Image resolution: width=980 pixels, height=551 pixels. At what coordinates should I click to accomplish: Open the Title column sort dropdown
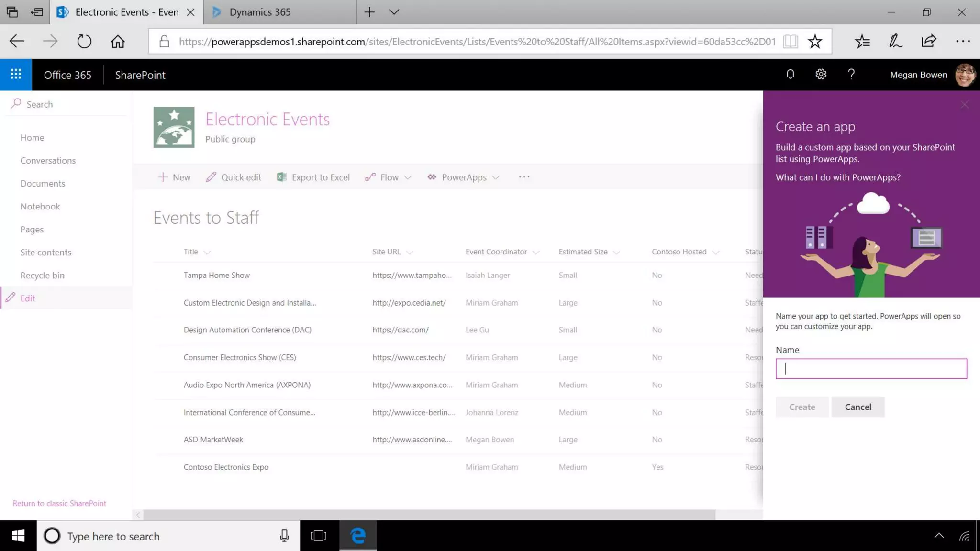point(207,253)
